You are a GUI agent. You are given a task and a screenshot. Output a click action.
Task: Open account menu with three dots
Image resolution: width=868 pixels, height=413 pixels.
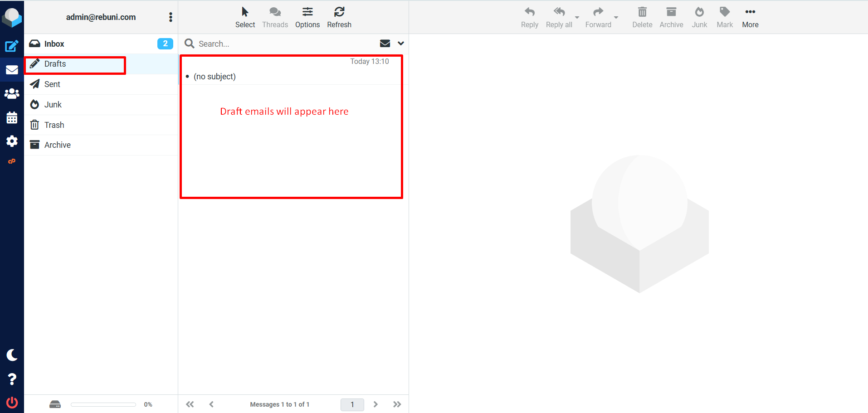[171, 17]
